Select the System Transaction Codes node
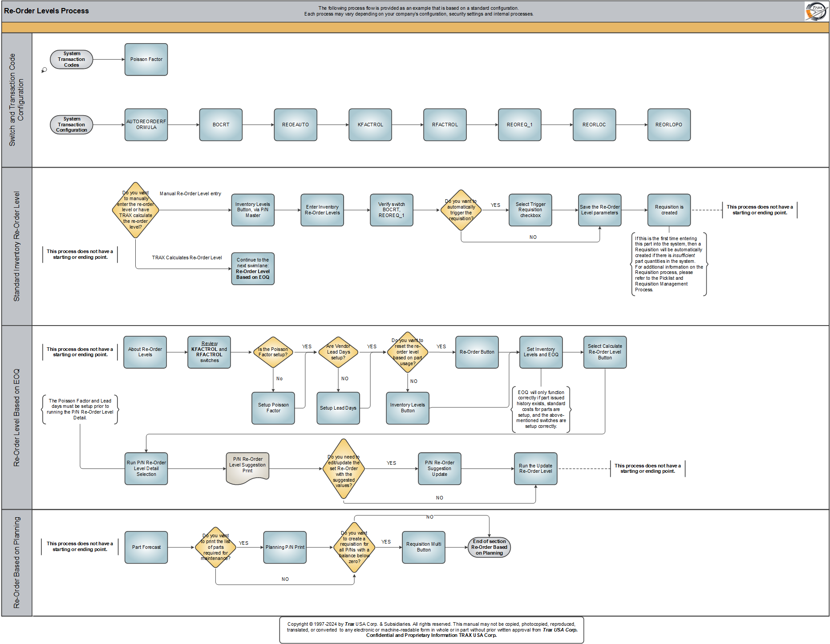 [x=72, y=60]
